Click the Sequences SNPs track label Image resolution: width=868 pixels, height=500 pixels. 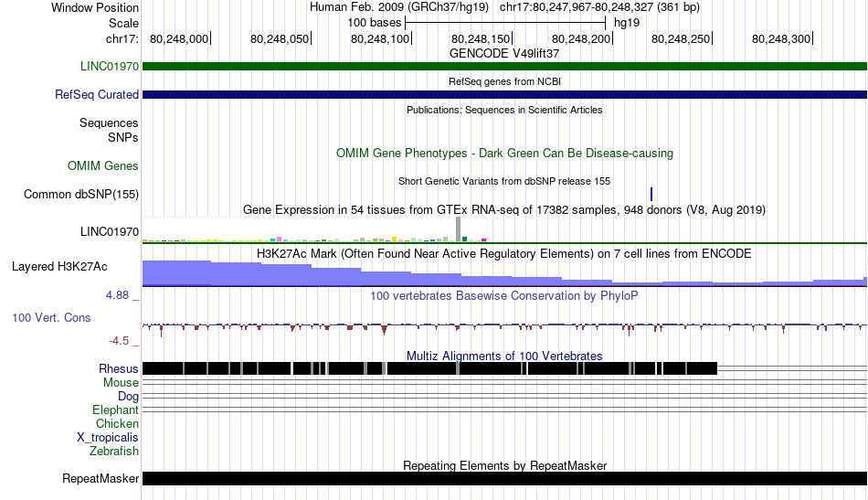pos(109,130)
